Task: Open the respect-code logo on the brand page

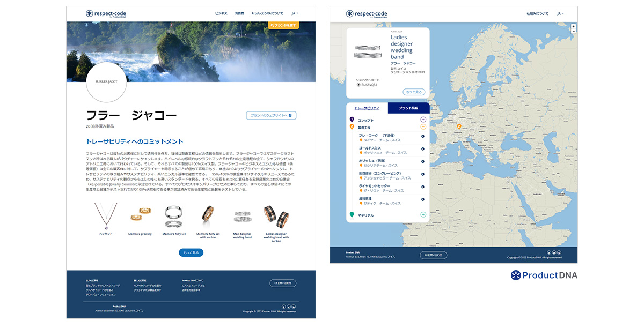Action: [x=106, y=13]
